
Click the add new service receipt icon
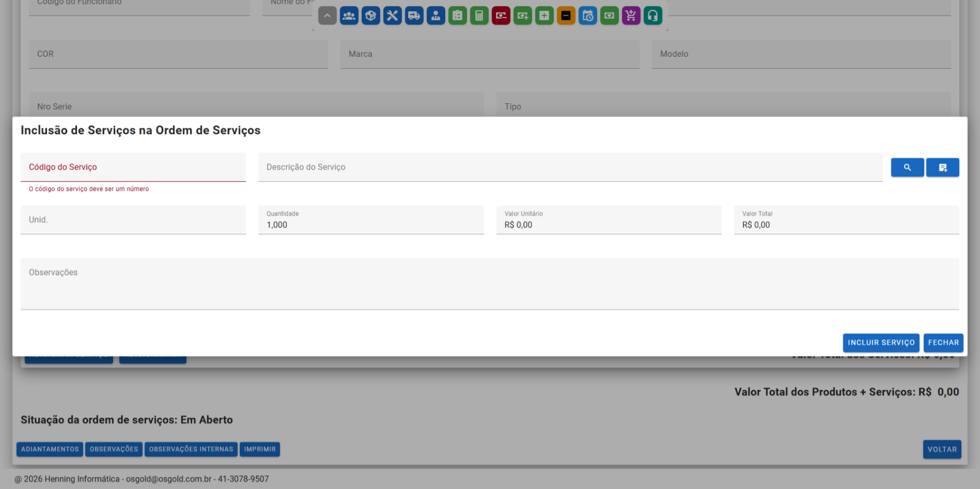pos(942,168)
